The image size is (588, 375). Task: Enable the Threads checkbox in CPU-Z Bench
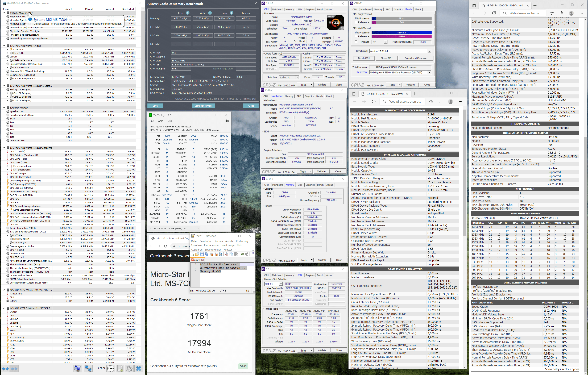(x=356, y=42)
